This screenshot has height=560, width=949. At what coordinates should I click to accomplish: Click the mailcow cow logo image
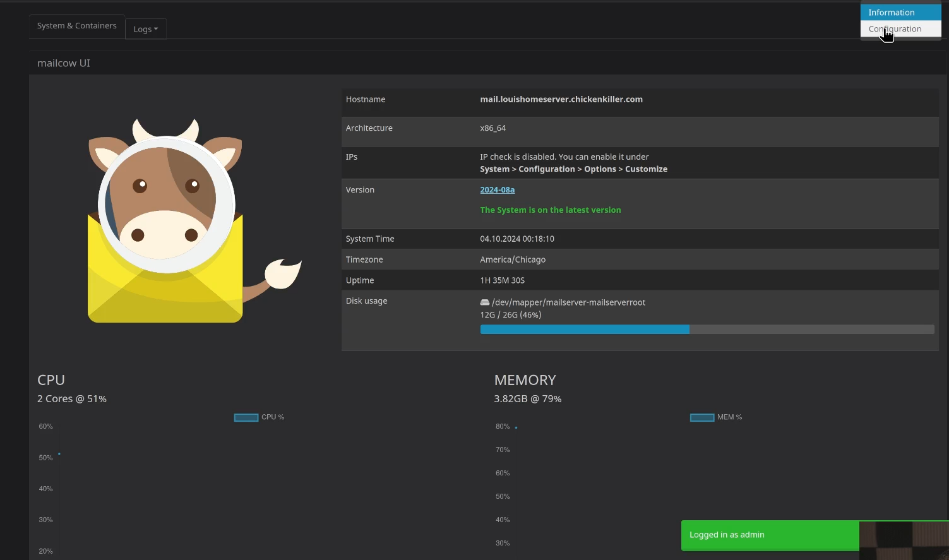click(194, 220)
